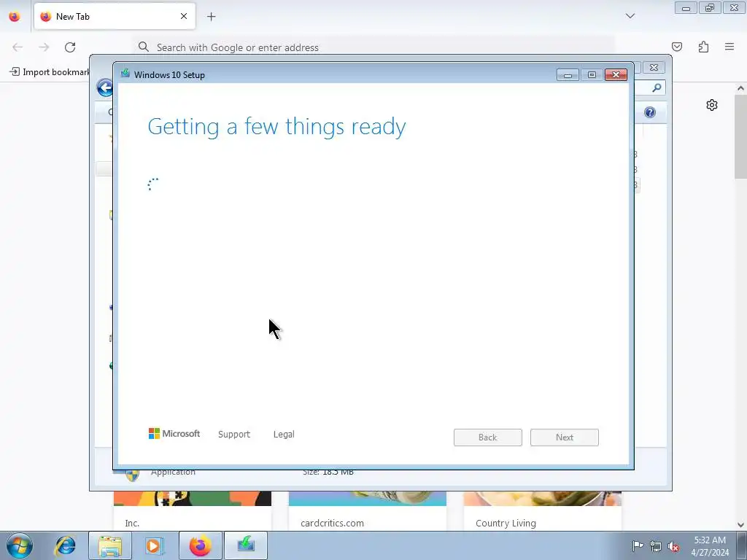Open the Windows Start button

[x=20, y=545]
